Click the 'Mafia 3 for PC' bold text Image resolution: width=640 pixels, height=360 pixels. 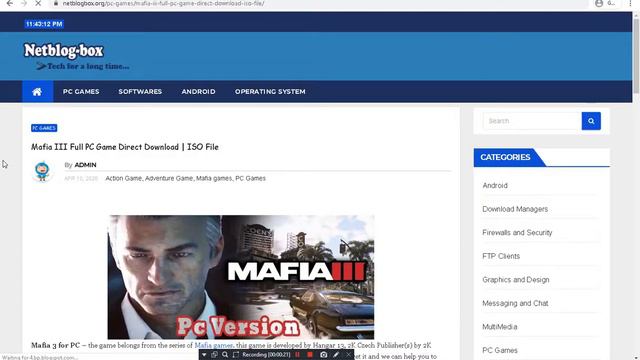click(x=56, y=345)
